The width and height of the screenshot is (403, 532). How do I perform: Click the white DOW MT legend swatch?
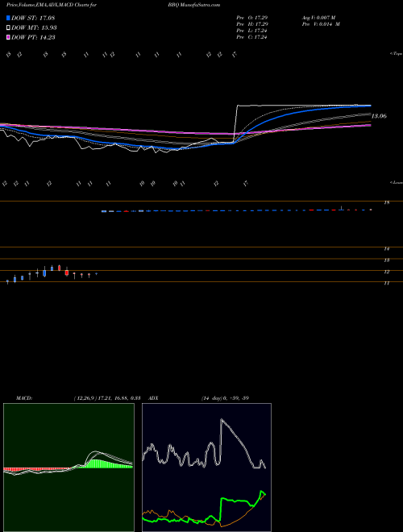point(9,28)
